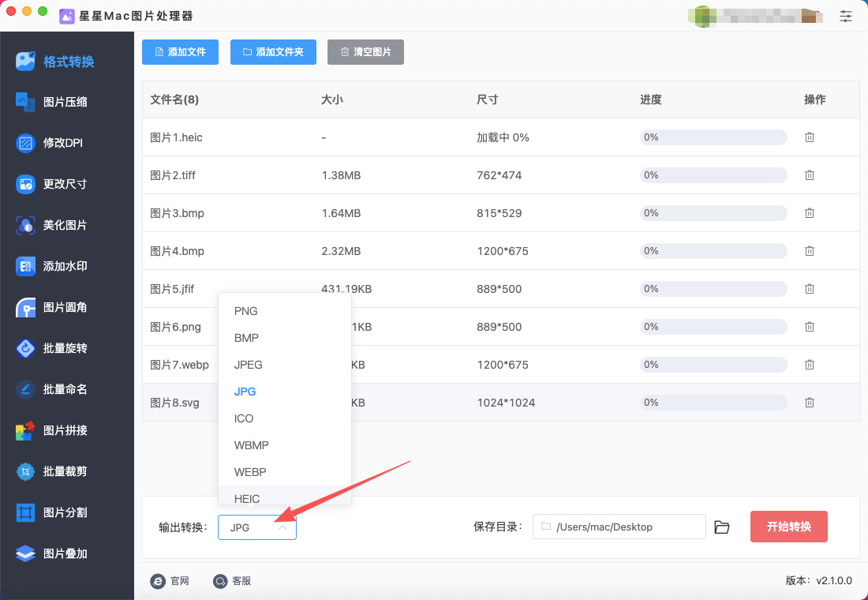The height and width of the screenshot is (600, 868).
Task: Open the 美化图片 beautify tool
Action: coord(51,225)
